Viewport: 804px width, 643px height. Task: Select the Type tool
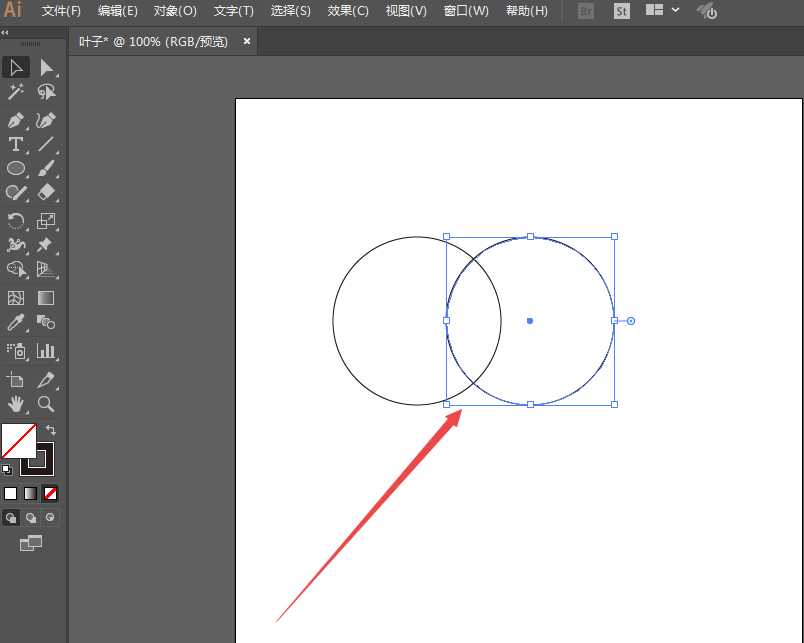pyautogui.click(x=15, y=144)
